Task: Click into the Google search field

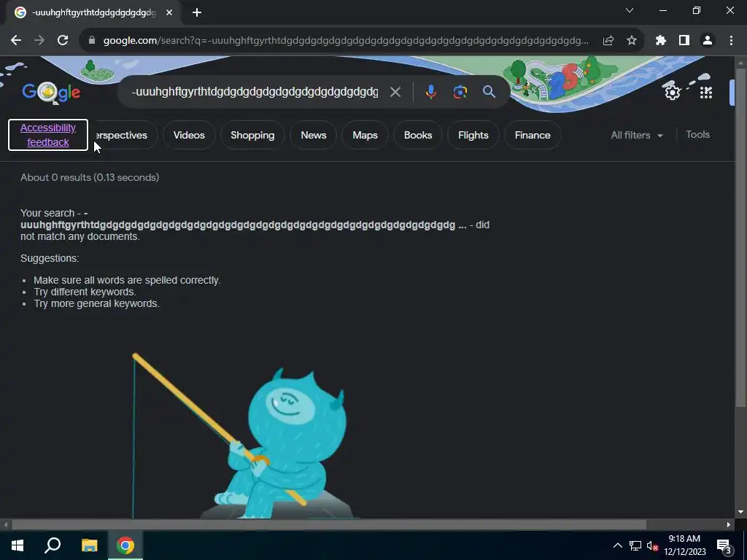Action: point(255,92)
